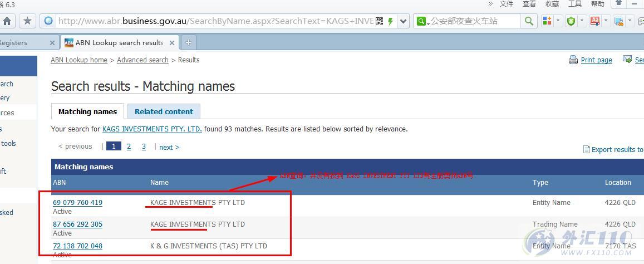Viewport: 644px width, 264px height.
Task: Click export document icon
Action: (587, 149)
